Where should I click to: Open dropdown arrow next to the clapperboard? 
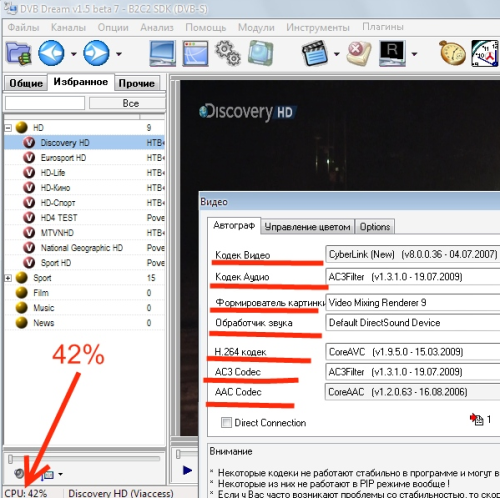(337, 54)
